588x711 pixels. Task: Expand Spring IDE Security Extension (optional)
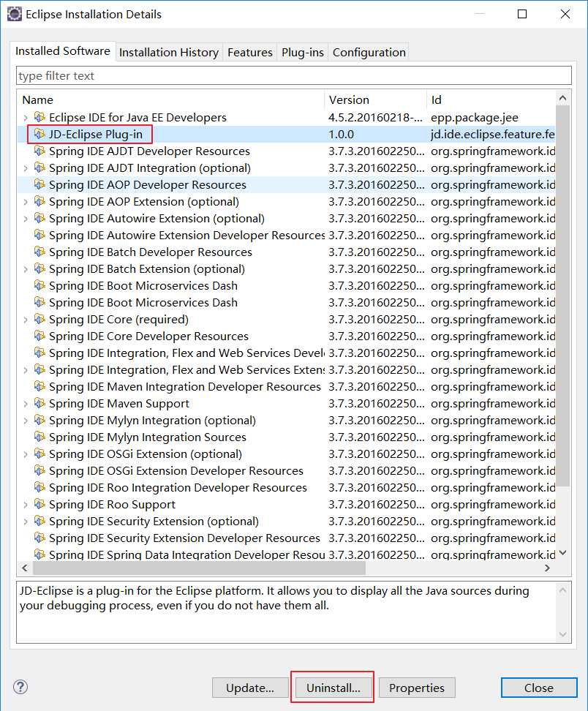pyautogui.click(x=26, y=522)
